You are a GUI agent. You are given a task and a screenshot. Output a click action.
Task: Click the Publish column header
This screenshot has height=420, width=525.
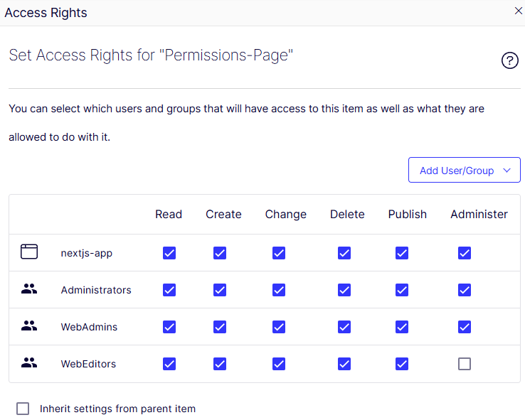408,215
